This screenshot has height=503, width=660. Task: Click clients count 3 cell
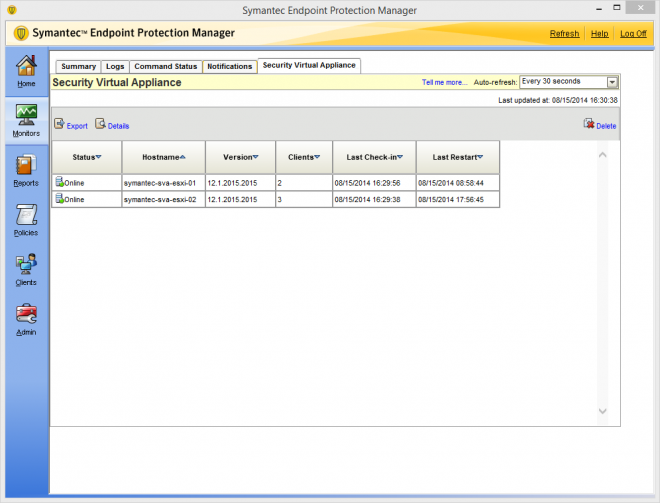click(x=304, y=200)
